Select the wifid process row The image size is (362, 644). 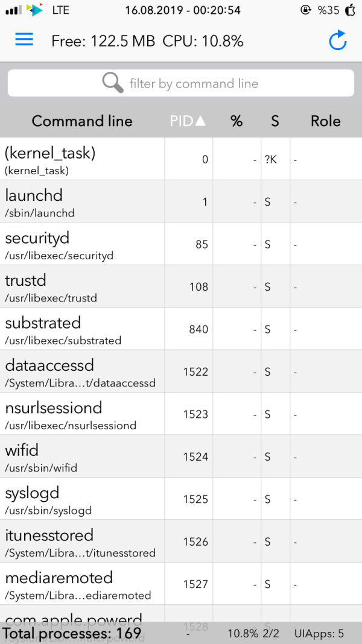coord(82,456)
